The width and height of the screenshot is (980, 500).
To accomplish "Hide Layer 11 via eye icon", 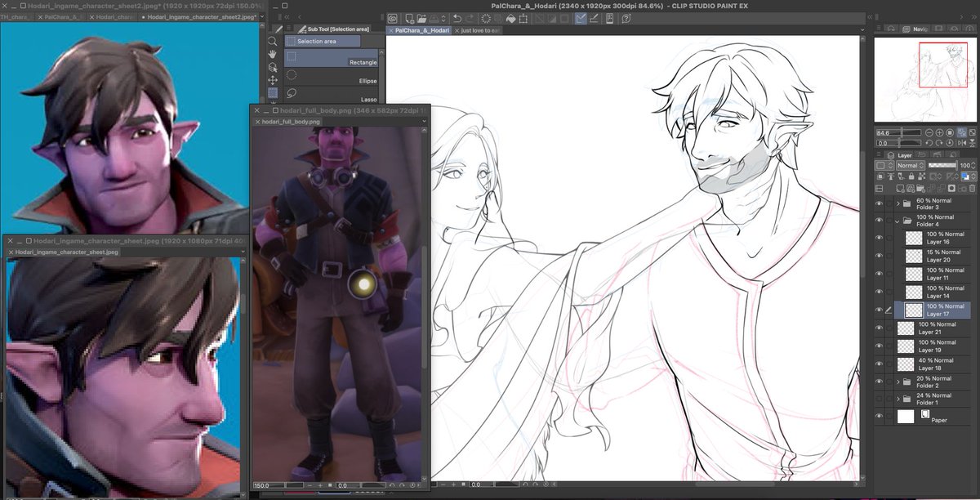I will point(880,273).
